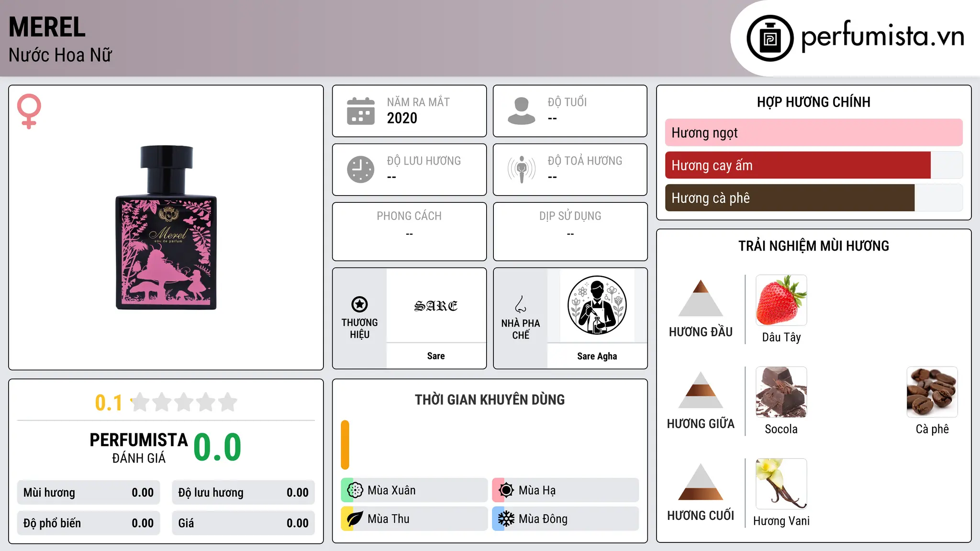Click the Dịp sử dụng occasion card
Viewport: 980px width, 551px height.
[x=570, y=231]
